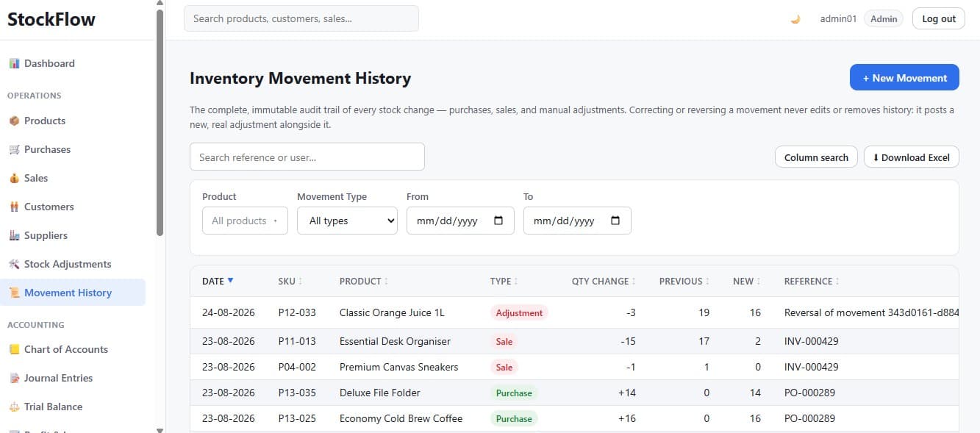Click the Sale badge for Essential Desk Organiser
980x433 pixels.
[504, 342]
